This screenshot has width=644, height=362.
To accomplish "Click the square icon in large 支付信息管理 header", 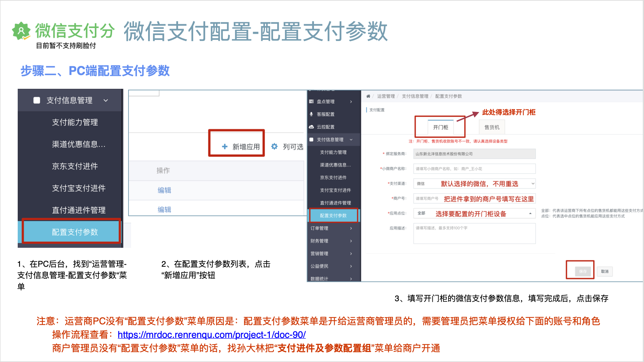I will pos(37,100).
